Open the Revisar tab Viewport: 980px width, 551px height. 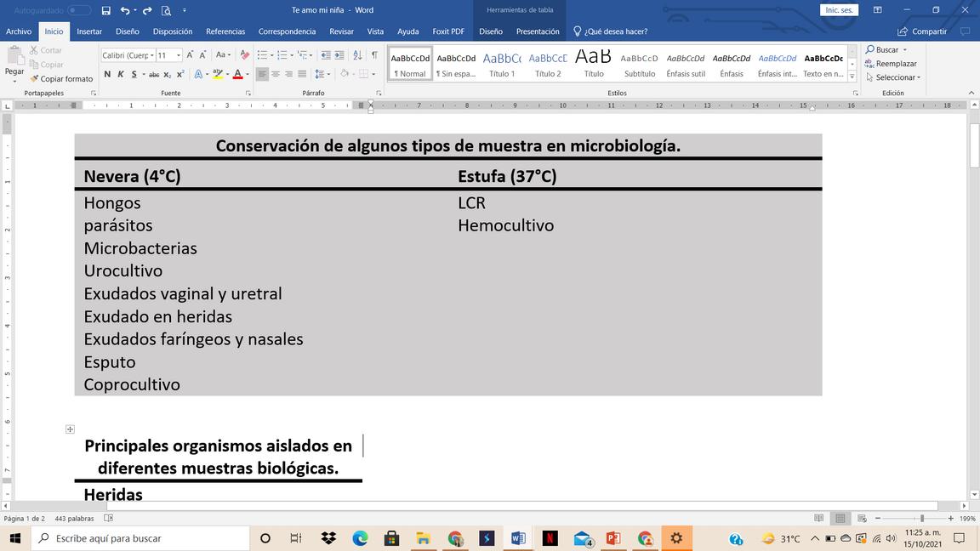point(340,31)
